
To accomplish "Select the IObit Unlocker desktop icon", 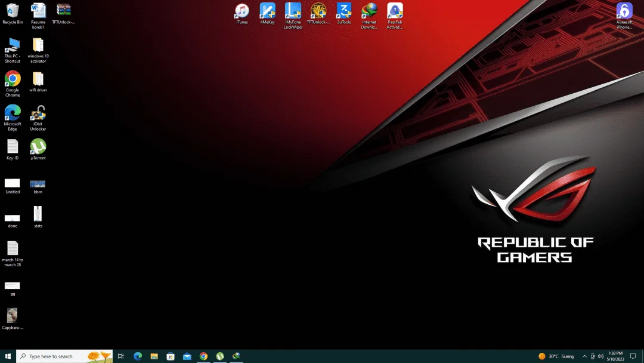I will pyautogui.click(x=38, y=118).
